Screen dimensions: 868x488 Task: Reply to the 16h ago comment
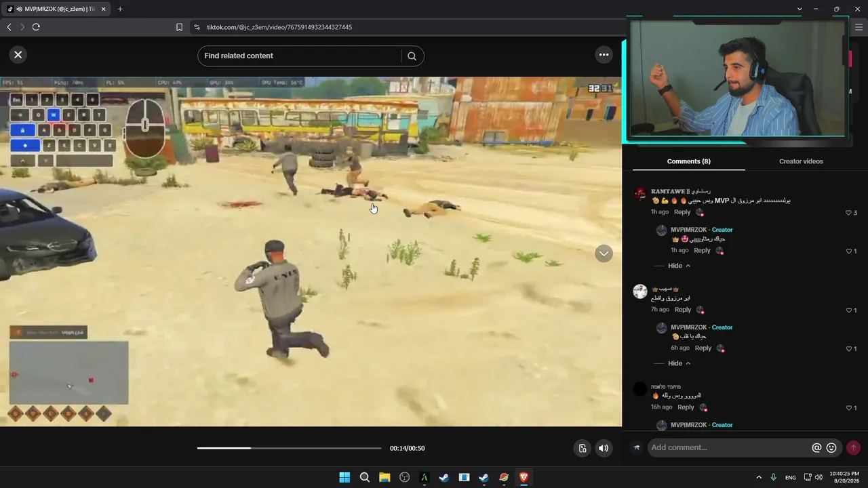[x=686, y=407]
